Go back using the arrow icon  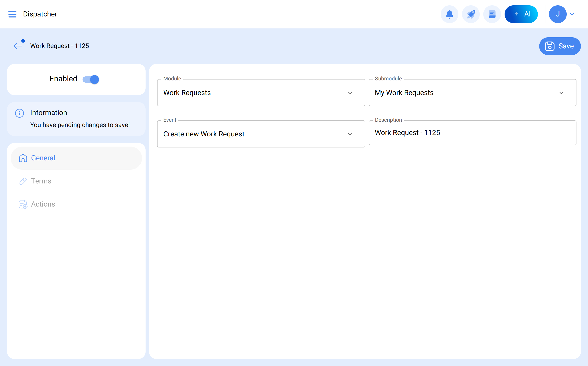(x=18, y=46)
